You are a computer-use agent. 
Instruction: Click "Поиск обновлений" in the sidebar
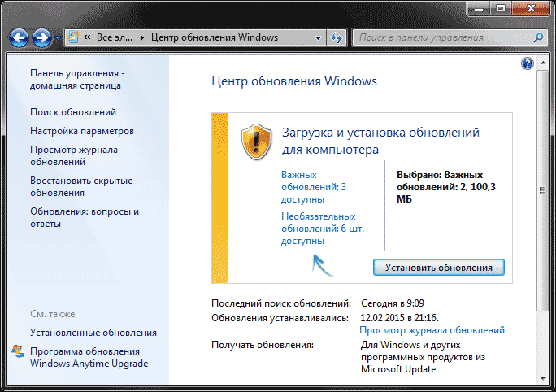coord(73,112)
